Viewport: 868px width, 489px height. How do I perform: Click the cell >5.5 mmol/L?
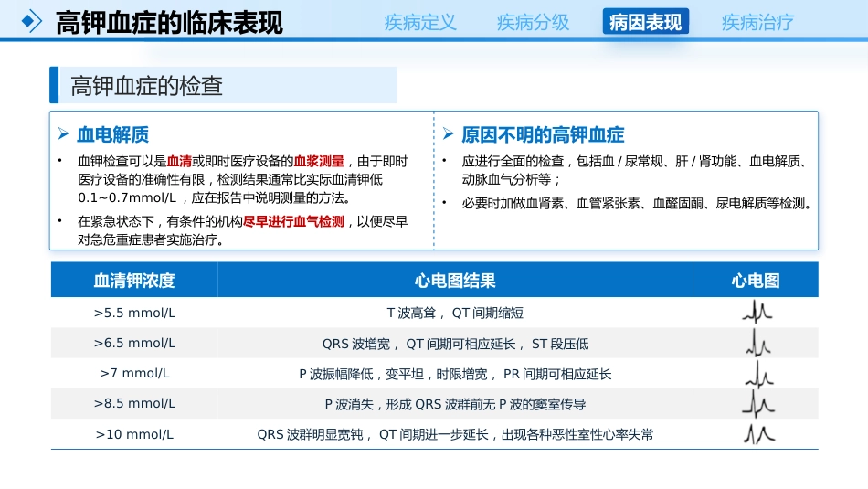[134, 313]
